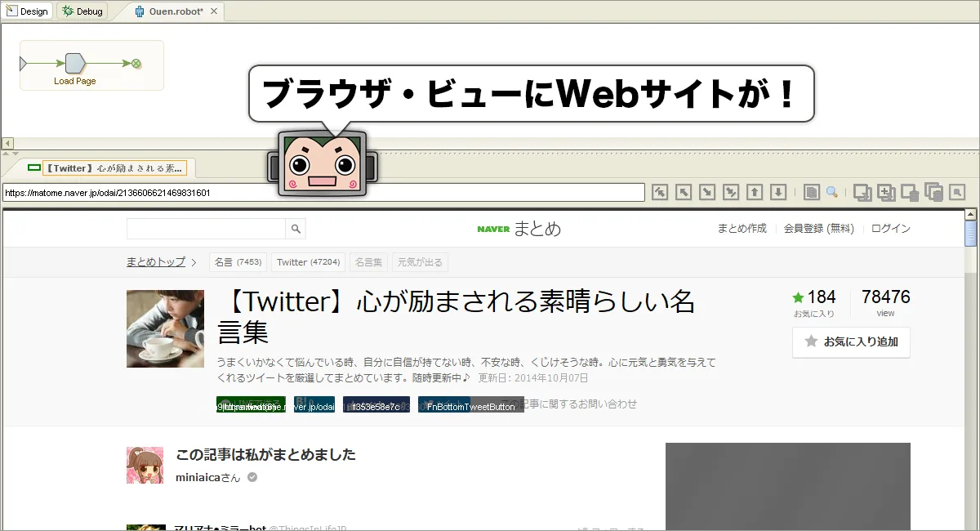Click the robot start node arrow
980x531 pixels.
[24, 63]
